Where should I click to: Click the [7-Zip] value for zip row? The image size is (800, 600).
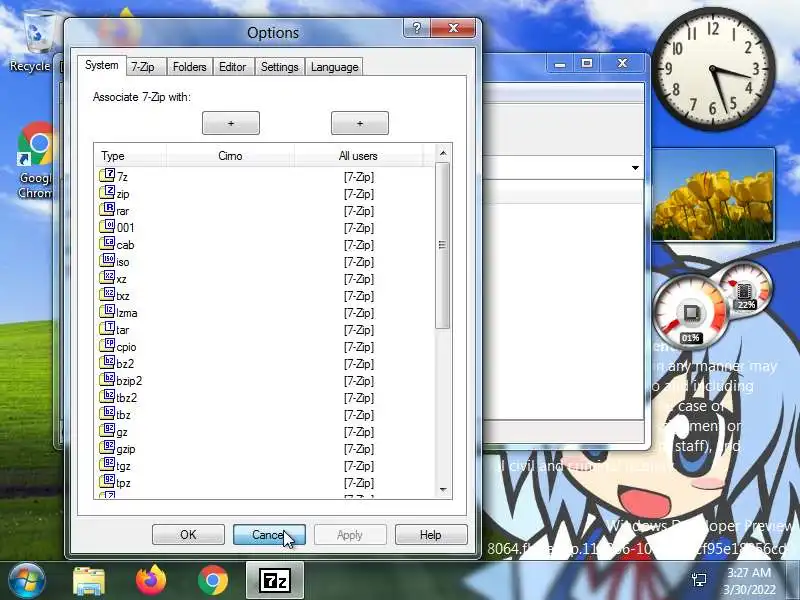point(359,194)
